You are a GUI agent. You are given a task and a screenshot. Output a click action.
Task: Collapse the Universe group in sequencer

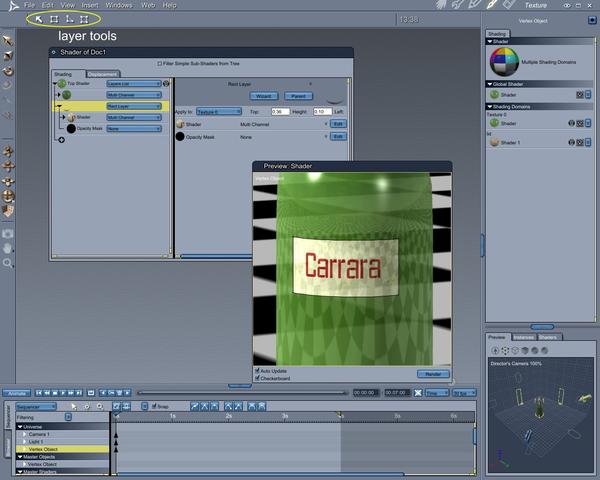click(x=20, y=427)
